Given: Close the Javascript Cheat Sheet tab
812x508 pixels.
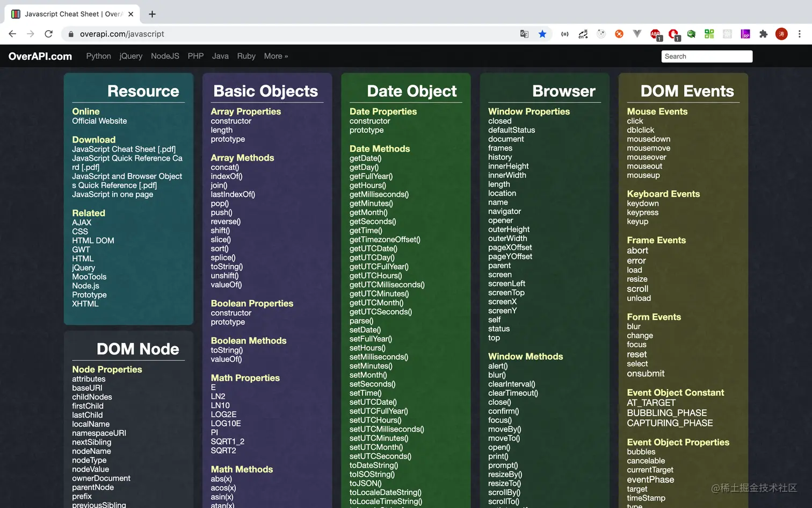Looking at the screenshot, I should coord(131,14).
